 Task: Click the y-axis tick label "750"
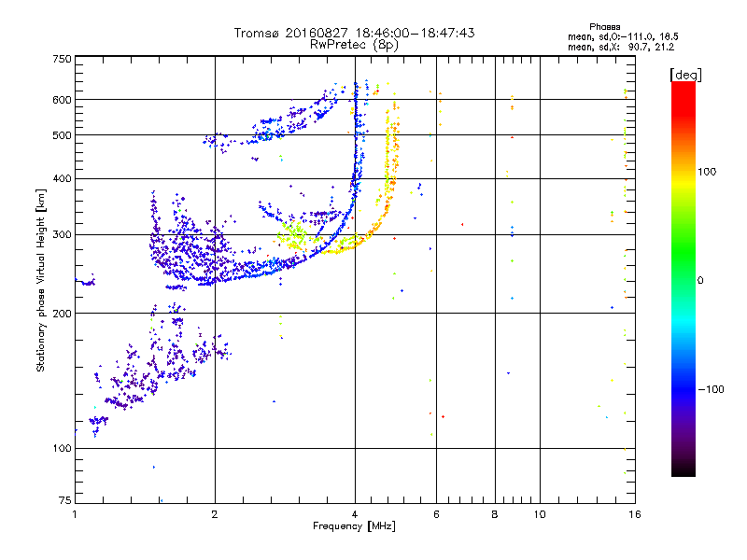(62, 59)
